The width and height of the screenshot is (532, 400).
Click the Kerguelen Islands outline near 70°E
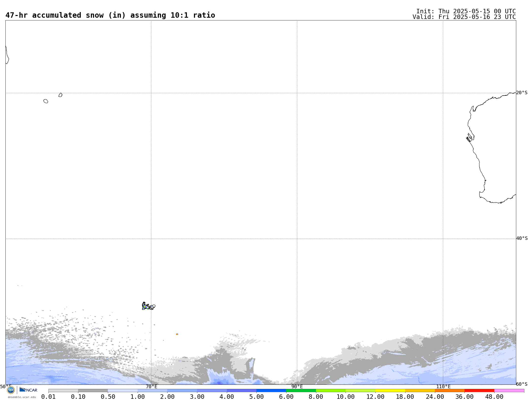tap(149, 306)
